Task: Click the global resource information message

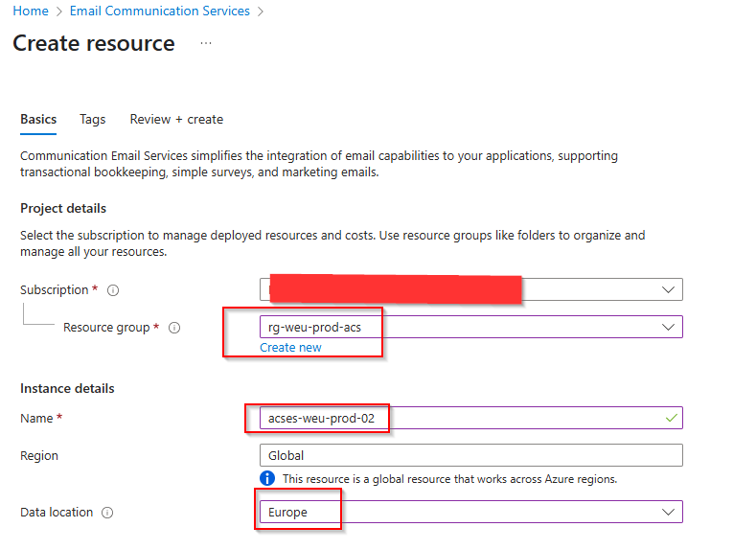Action: point(449,479)
